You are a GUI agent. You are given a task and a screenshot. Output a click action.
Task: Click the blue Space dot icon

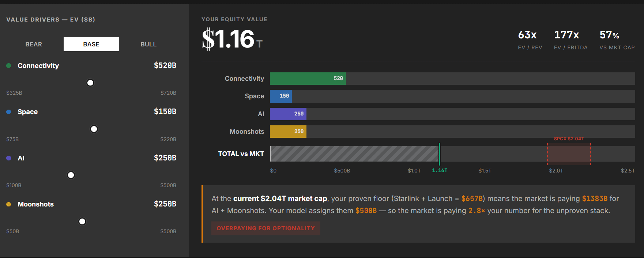coord(9,112)
